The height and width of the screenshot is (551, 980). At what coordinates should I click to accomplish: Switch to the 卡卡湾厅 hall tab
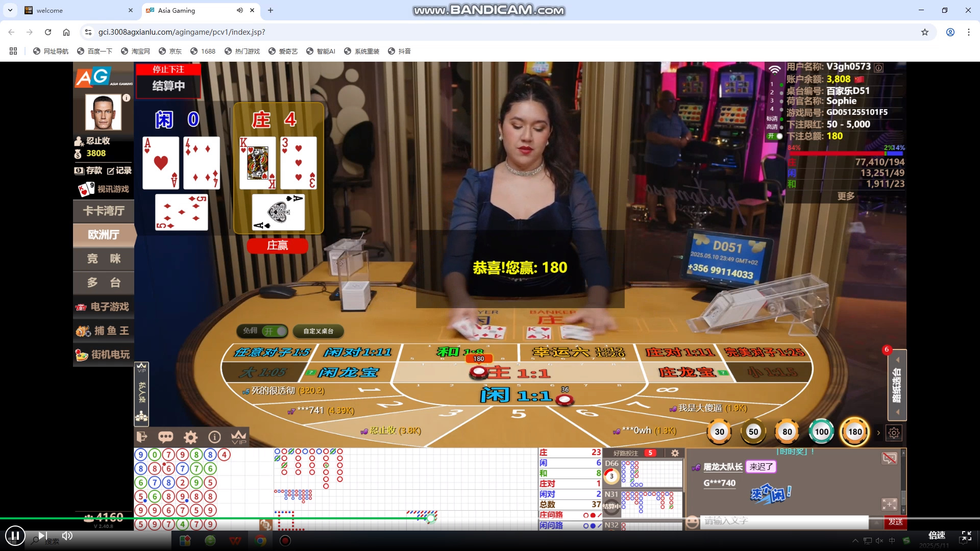coord(104,211)
